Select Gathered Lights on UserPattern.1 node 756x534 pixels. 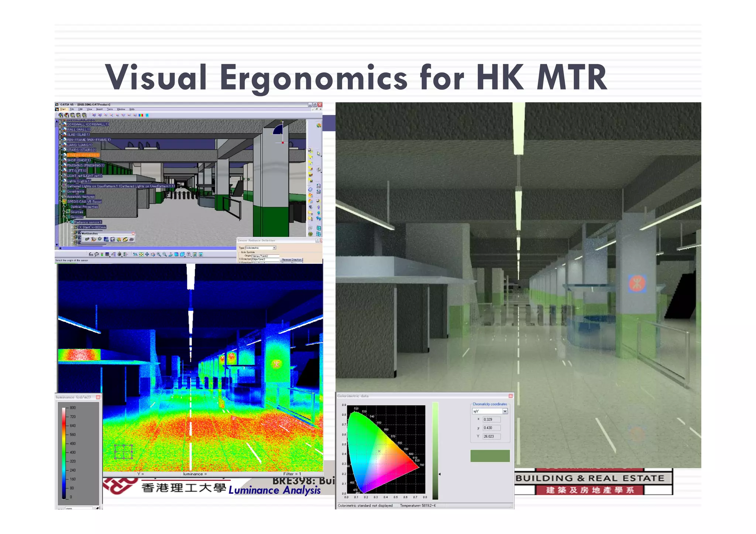[120, 186]
